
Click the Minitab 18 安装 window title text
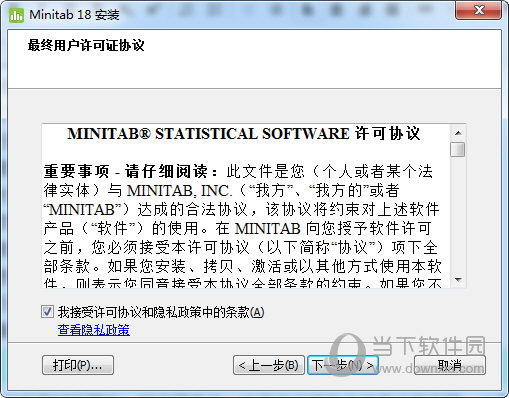click(74, 15)
